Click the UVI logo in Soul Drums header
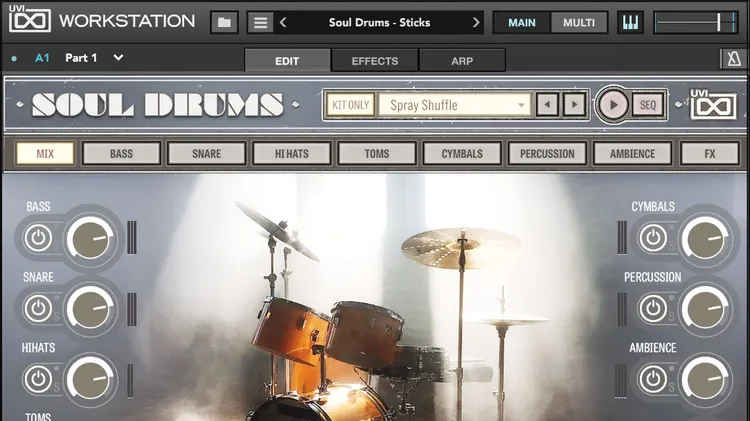This screenshot has width=750, height=421. click(x=713, y=104)
